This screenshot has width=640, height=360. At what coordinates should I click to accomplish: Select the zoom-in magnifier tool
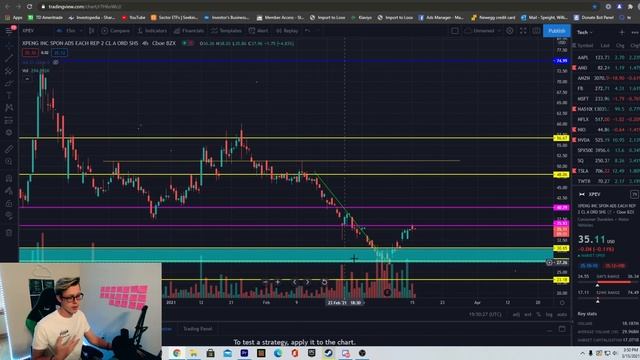(9, 162)
